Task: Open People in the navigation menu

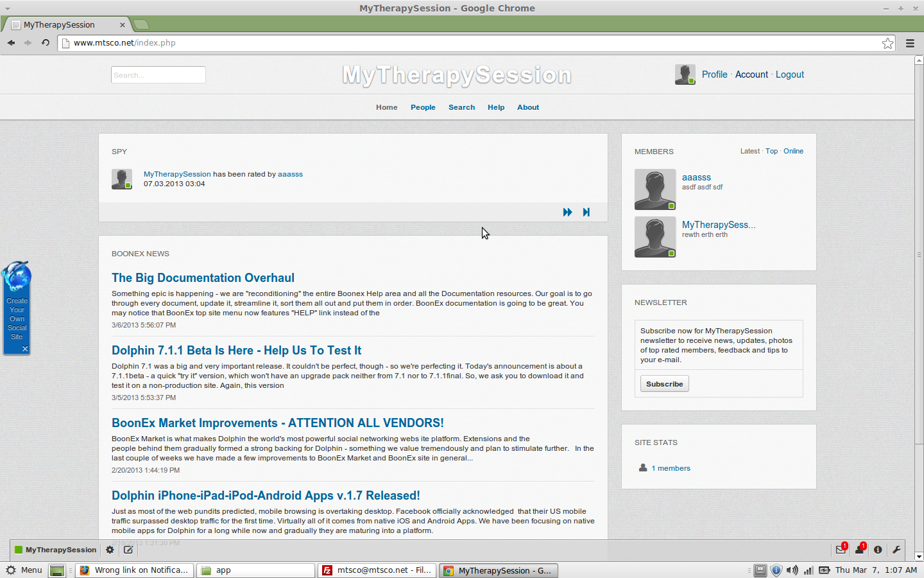Action: 423,108
